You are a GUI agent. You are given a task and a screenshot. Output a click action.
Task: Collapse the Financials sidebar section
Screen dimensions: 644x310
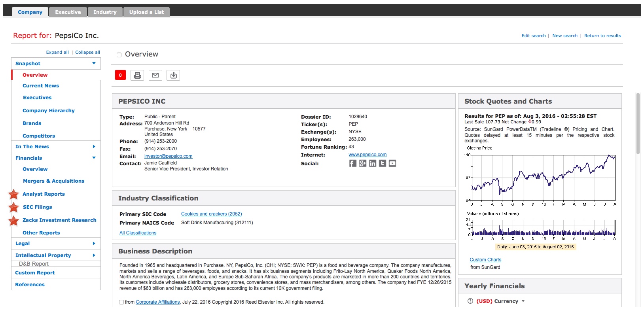click(x=94, y=158)
